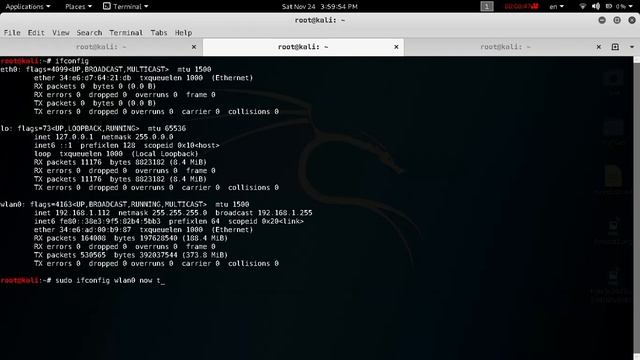Select the middle active root@kali tab

click(303, 47)
